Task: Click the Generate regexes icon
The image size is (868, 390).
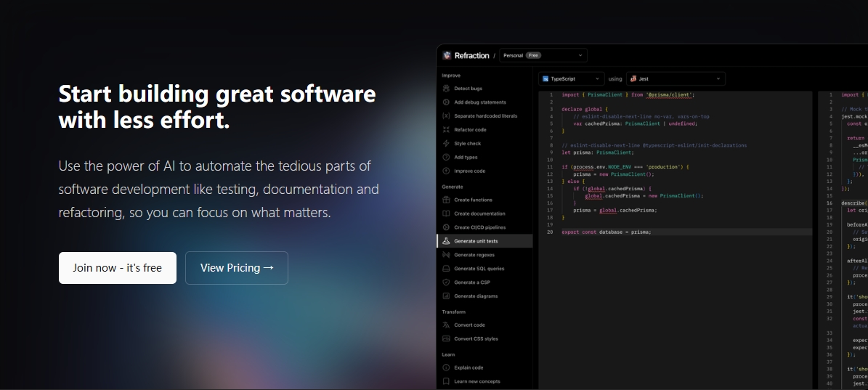Action: tap(446, 255)
